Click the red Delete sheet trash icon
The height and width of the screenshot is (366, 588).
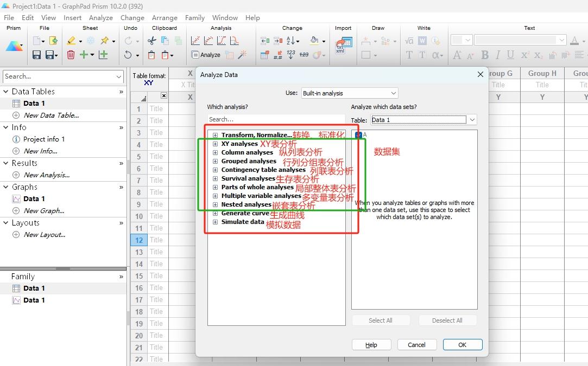click(x=71, y=55)
